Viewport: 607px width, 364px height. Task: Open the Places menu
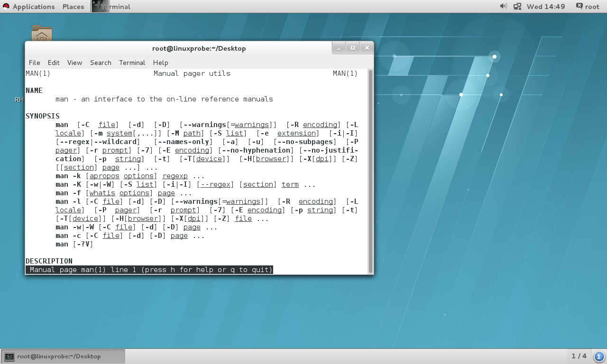click(73, 7)
